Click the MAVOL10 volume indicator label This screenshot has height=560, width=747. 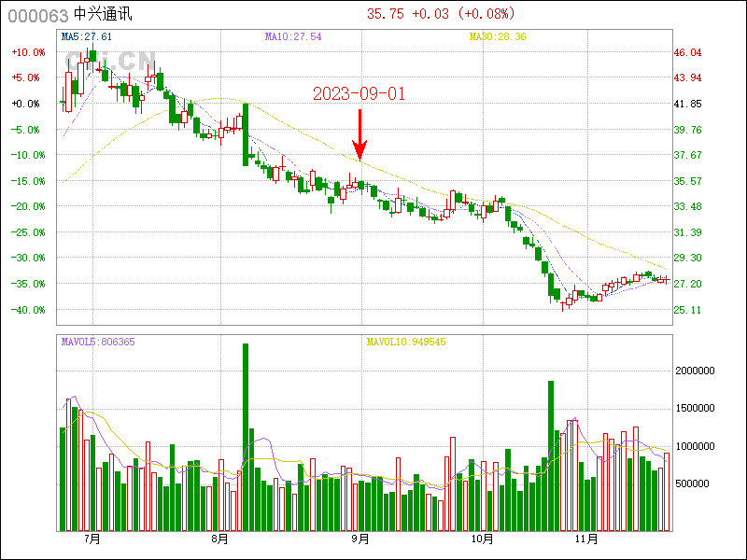405,342
